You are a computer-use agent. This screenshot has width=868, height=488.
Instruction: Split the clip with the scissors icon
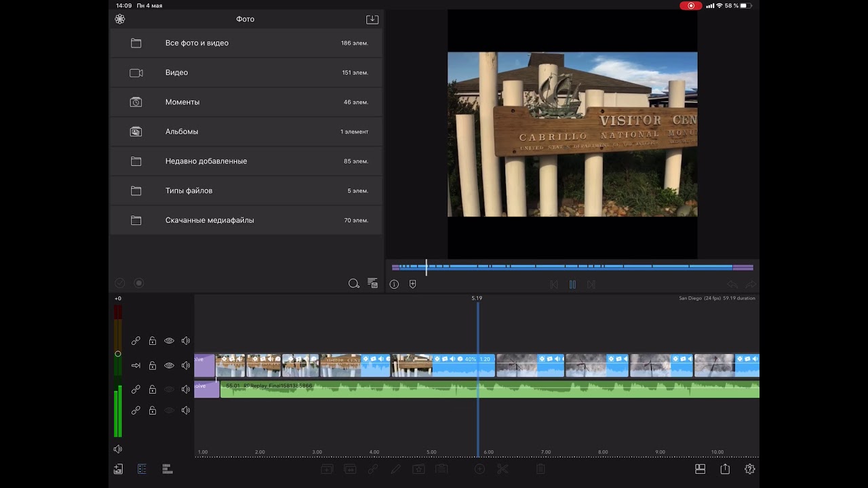pos(502,469)
